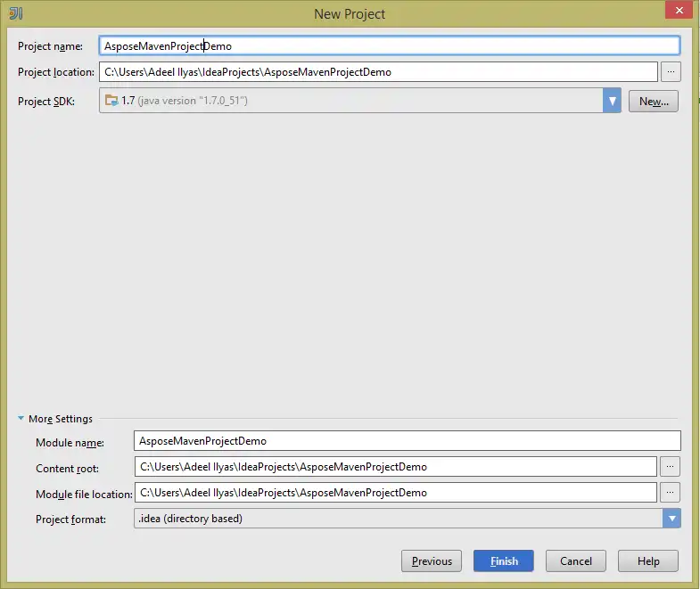
Task: Click the New... SDK button
Action: coord(654,102)
